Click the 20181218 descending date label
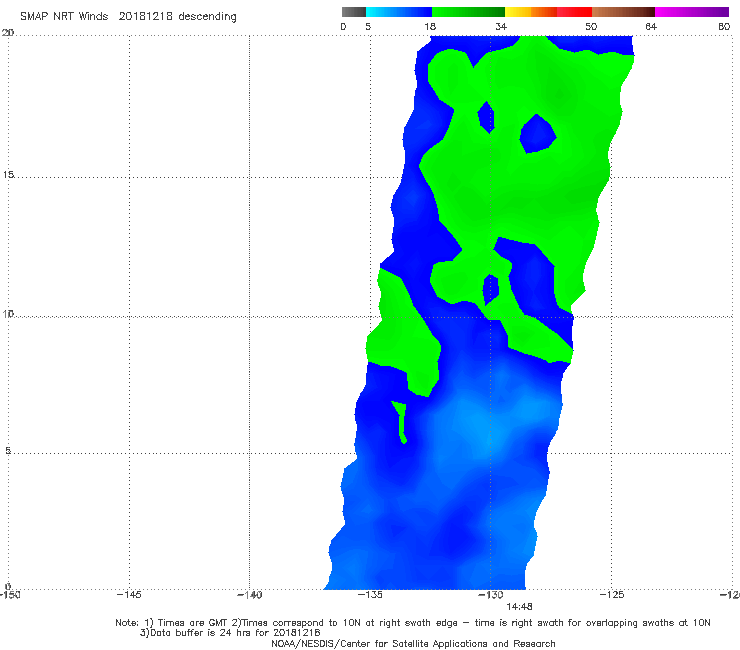Screen dimensions: 740x650 [177, 16]
